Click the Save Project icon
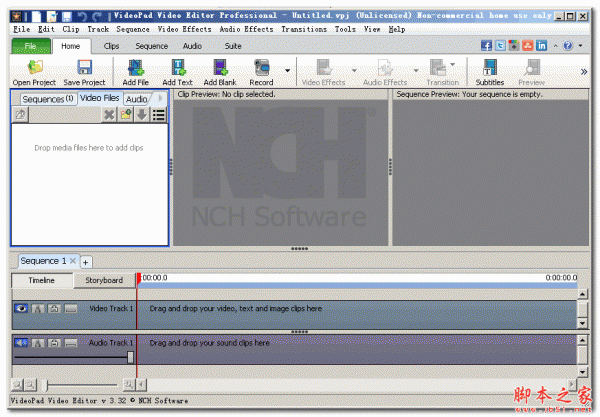 [x=84, y=67]
